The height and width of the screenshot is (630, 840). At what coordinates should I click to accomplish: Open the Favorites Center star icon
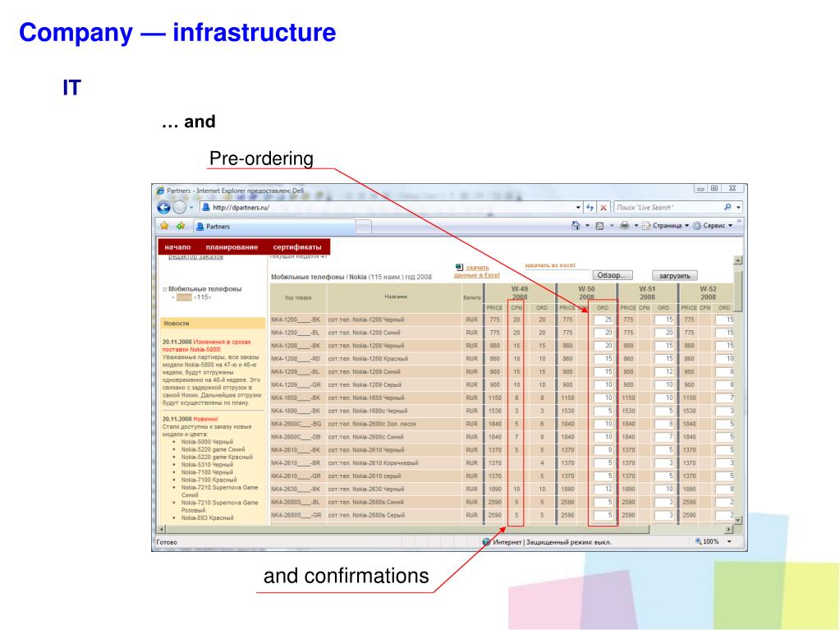pyautogui.click(x=164, y=226)
